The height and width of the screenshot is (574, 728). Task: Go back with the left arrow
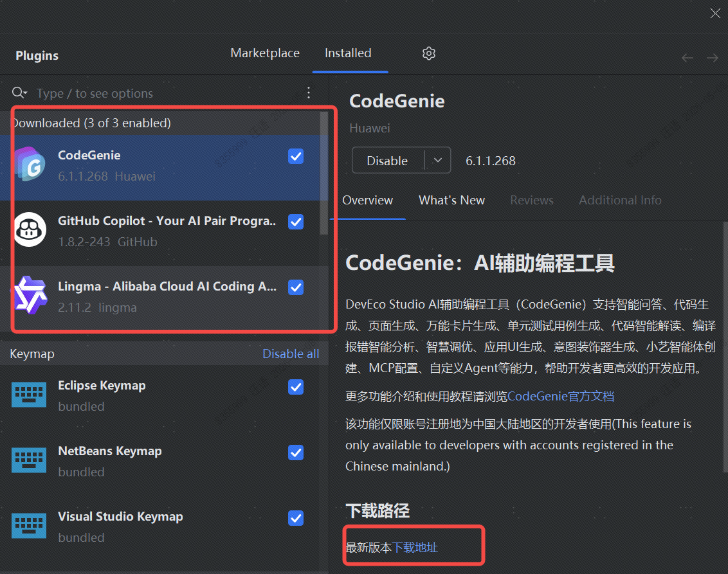tap(687, 58)
